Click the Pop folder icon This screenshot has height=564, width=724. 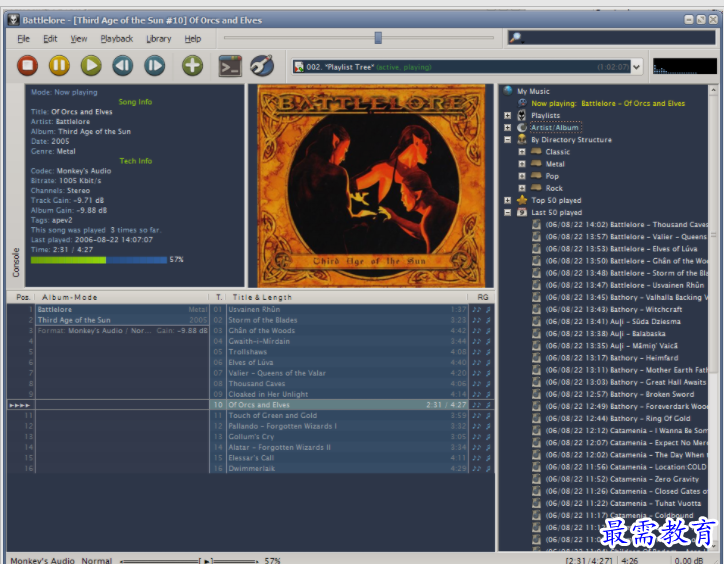[x=536, y=175]
